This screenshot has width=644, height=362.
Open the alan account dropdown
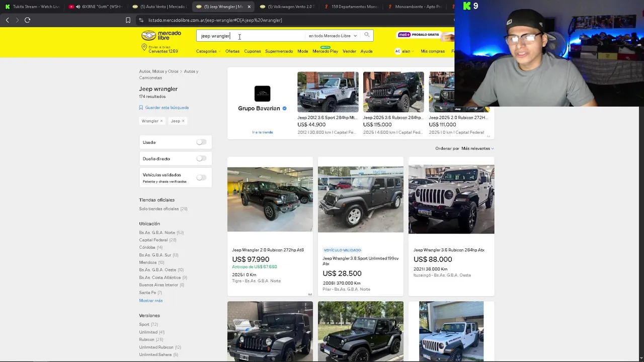click(407, 51)
